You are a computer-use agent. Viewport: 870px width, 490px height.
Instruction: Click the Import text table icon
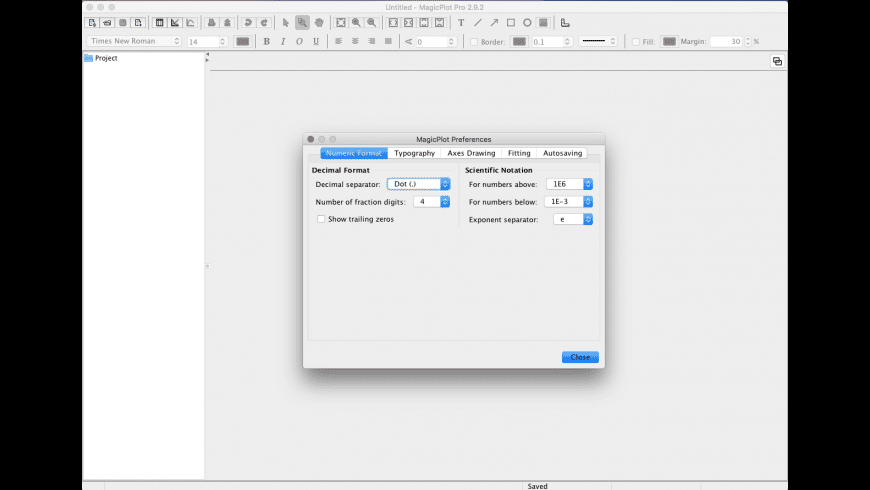[138, 23]
